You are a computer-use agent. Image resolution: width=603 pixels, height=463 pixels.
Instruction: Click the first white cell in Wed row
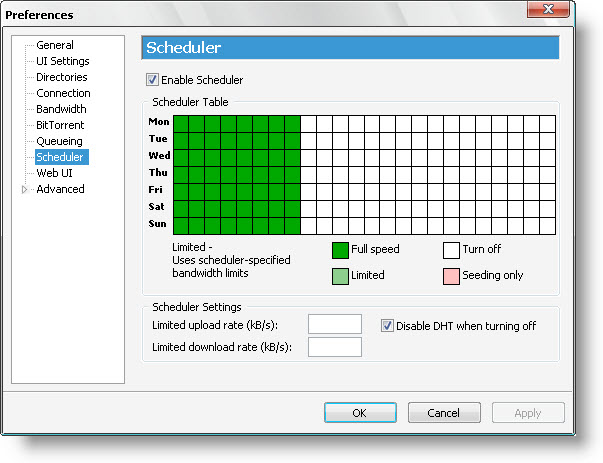coord(308,158)
